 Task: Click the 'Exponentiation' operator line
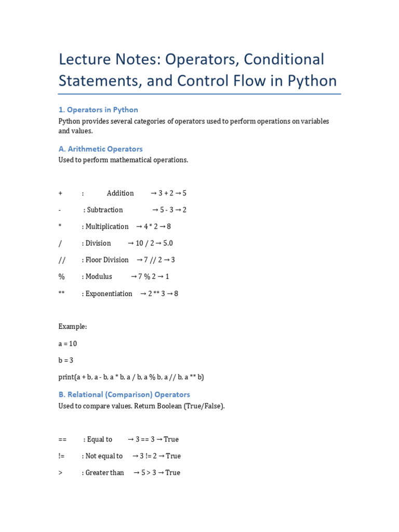point(109,294)
